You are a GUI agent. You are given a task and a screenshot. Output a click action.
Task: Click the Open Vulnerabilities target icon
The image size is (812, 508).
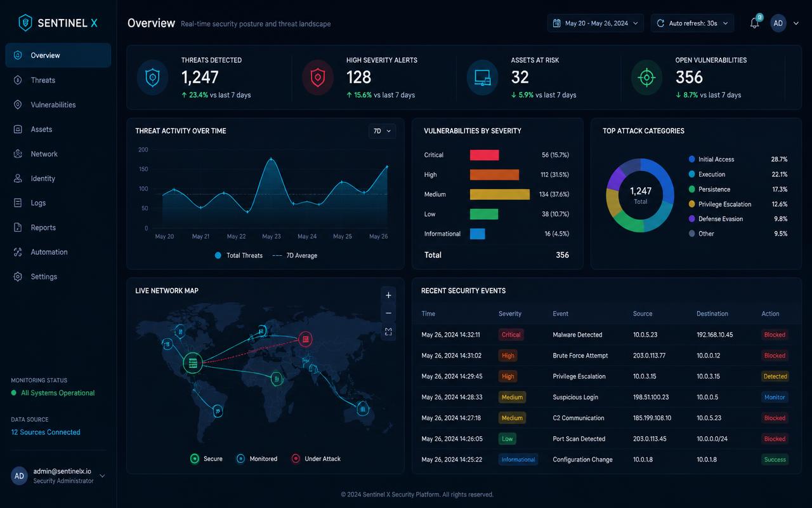(x=646, y=77)
